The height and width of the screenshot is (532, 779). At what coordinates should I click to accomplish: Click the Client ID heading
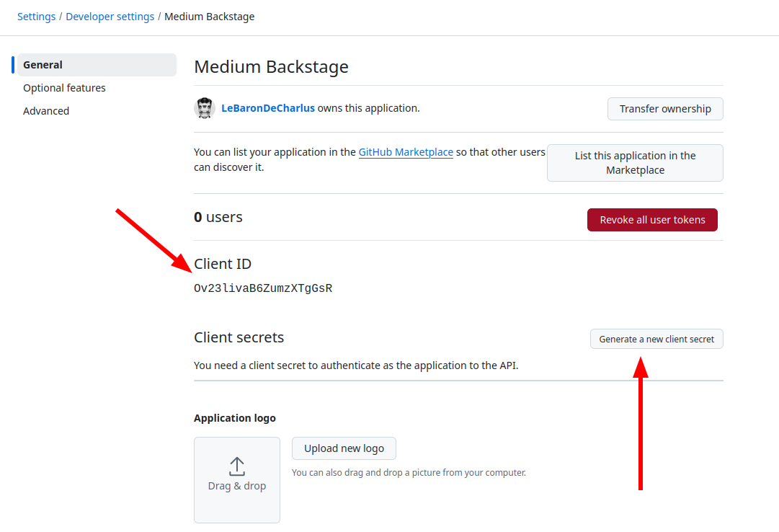[x=223, y=264]
